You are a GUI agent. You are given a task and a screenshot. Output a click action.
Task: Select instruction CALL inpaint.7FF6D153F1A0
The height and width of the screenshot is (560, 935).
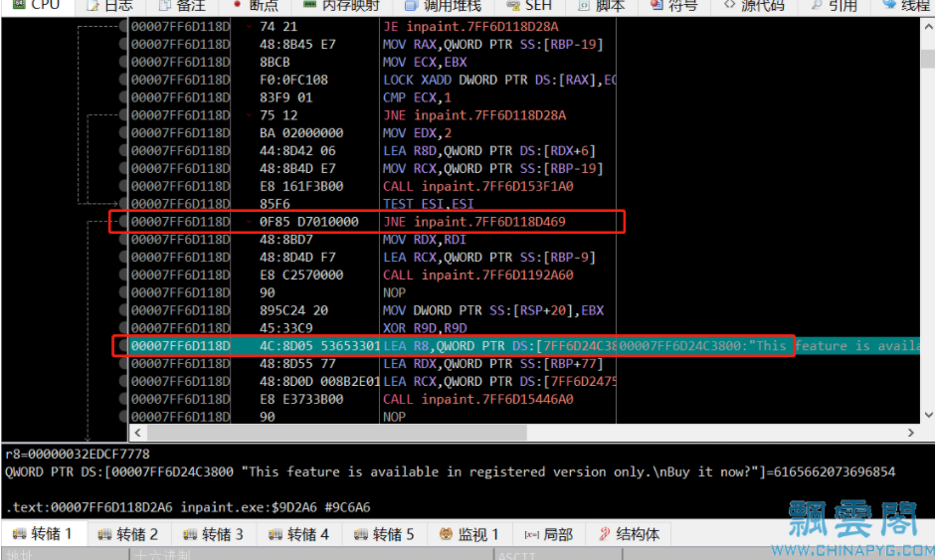(477, 186)
